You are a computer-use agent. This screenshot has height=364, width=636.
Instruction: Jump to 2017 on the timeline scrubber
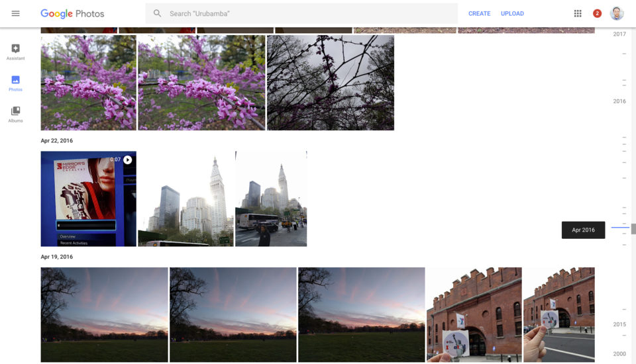point(619,34)
